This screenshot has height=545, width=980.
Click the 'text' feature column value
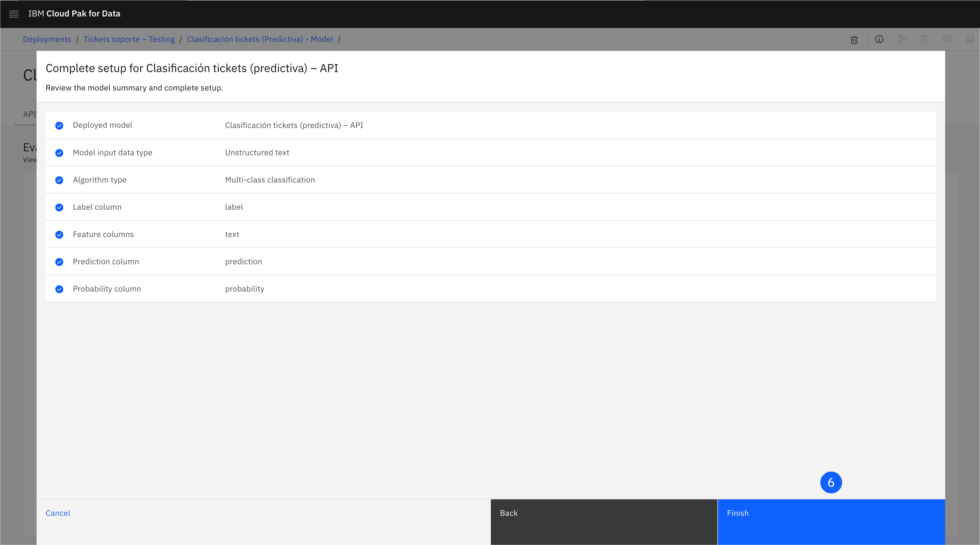coord(232,234)
